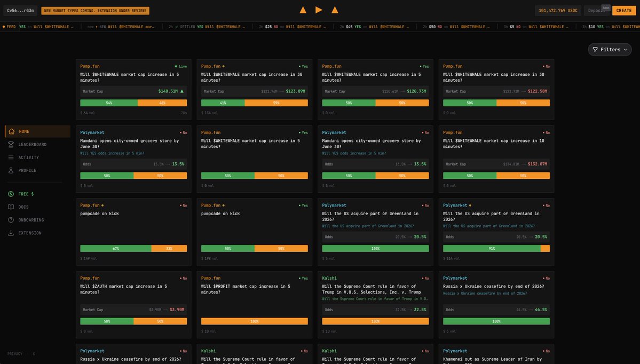This screenshot has height=364, width=640.
Task: Click the $45 YES ticker entry
Action: point(374,27)
